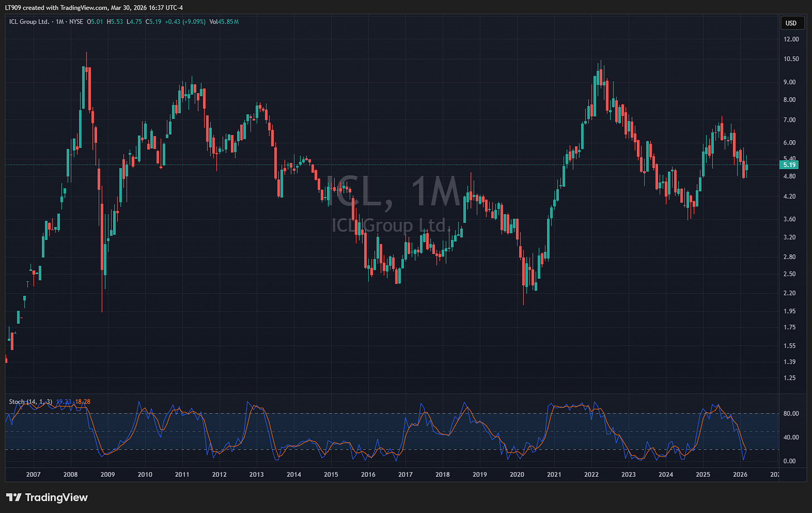Click the 2016 time axis label

(368, 475)
